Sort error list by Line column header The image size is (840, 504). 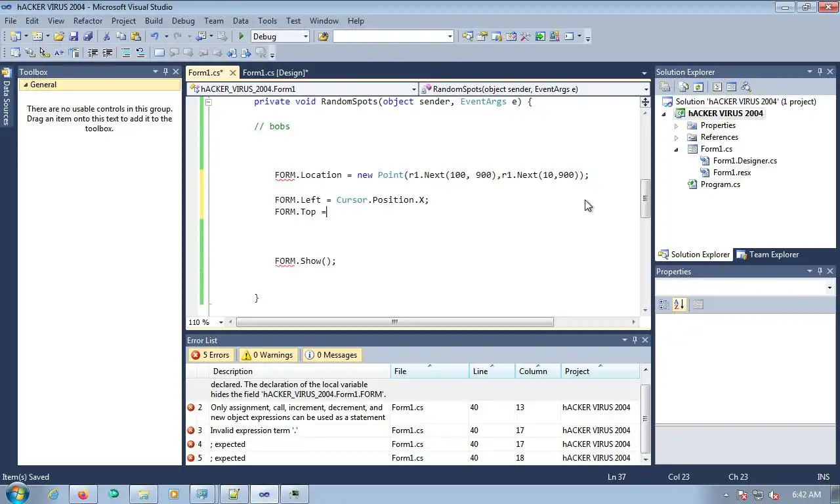tap(492, 371)
